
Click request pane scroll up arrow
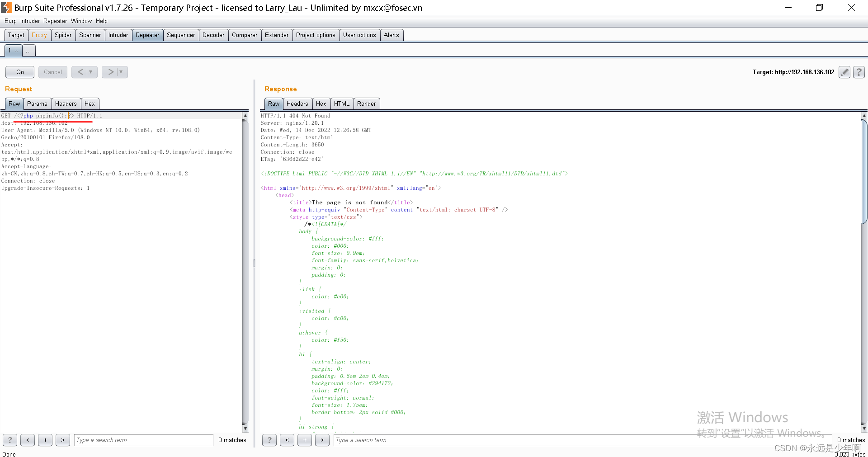245,116
